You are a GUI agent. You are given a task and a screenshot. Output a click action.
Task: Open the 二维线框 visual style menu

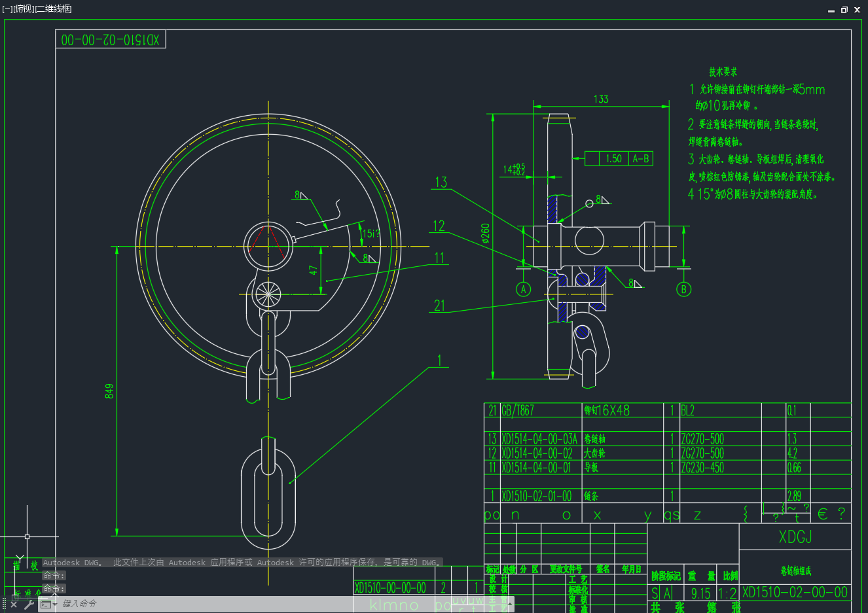(52, 9)
